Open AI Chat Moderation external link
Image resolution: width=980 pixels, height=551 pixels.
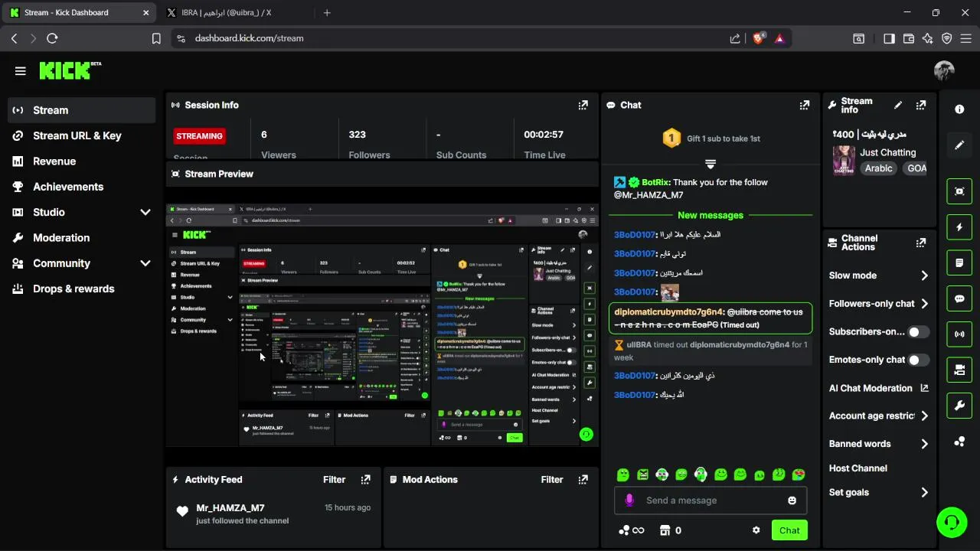point(924,388)
